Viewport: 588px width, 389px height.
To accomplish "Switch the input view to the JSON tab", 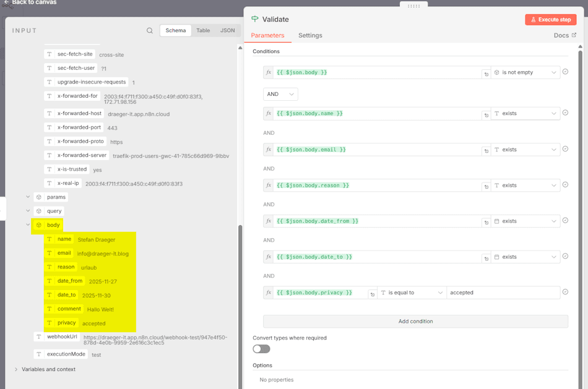I will click(227, 30).
